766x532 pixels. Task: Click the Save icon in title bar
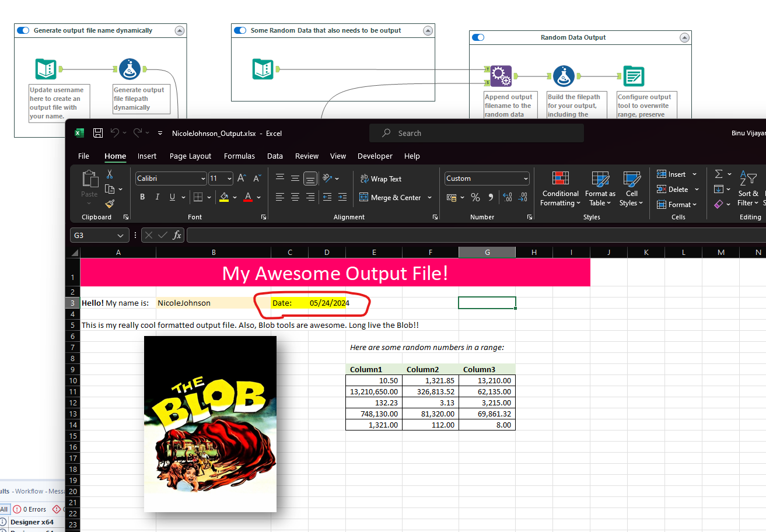click(98, 133)
